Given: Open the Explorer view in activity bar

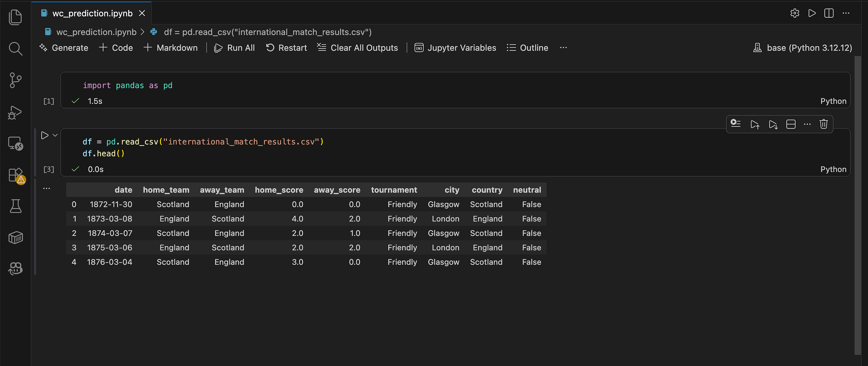Looking at the screenshot, I should pos(15,17).
